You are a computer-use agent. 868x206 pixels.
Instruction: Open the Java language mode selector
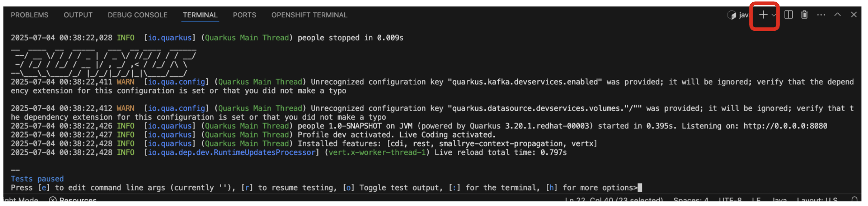[779, 200]
